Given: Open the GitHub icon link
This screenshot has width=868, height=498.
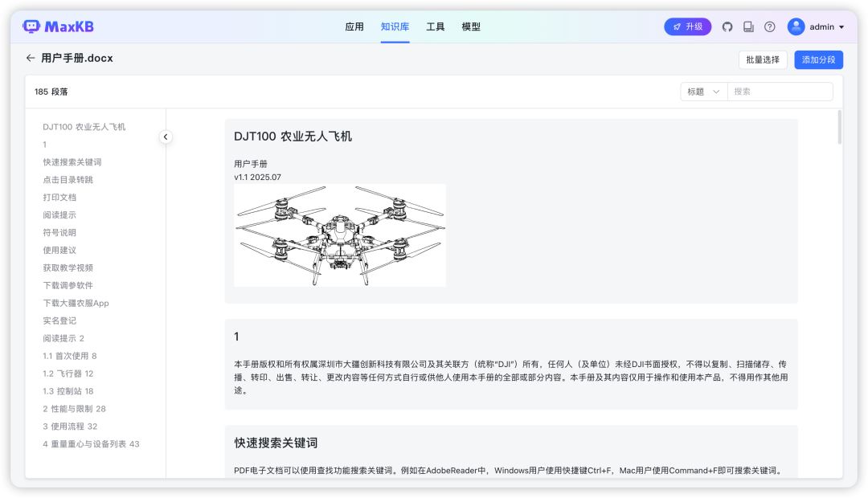Looking at the screenshot, I should 727,27.
